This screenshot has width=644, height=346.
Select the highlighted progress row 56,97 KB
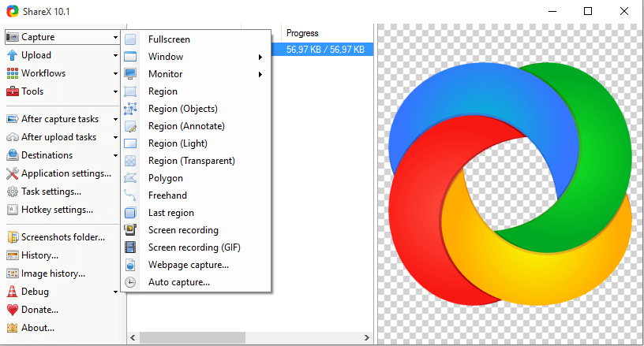coord(324,49)
